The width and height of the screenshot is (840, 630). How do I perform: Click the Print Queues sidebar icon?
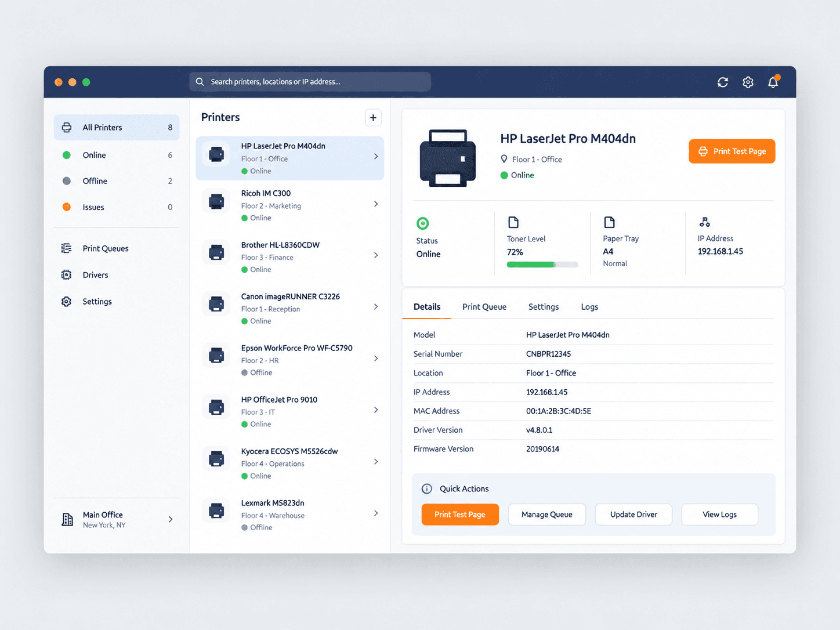point(67,248)
